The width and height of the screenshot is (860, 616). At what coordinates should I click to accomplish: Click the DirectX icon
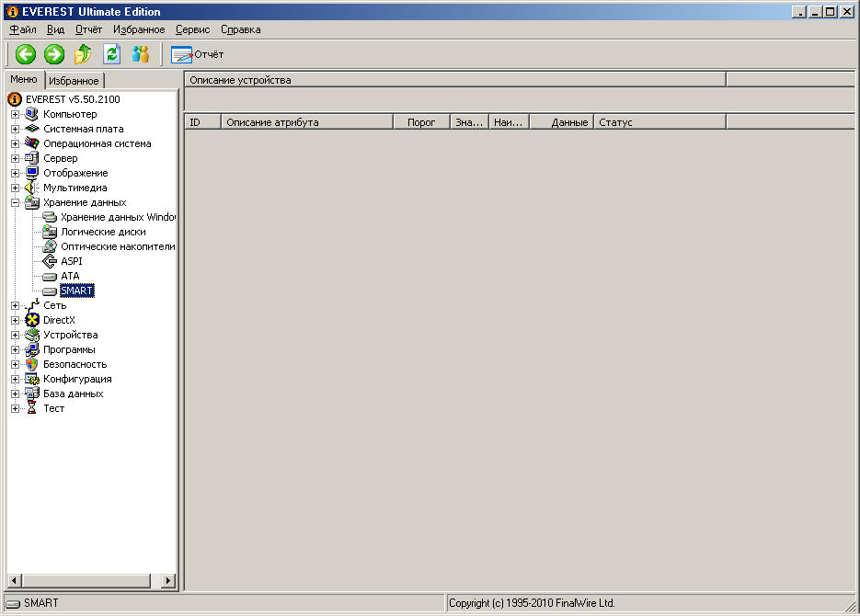32,320
